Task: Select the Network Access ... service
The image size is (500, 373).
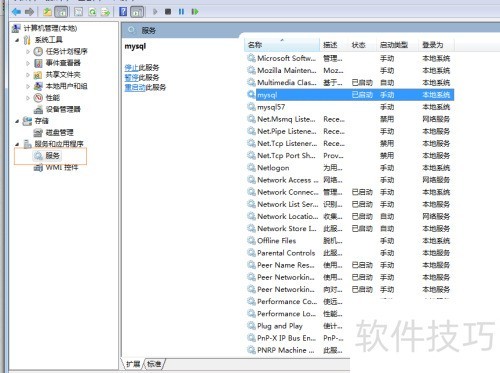Action: point(350,180)
